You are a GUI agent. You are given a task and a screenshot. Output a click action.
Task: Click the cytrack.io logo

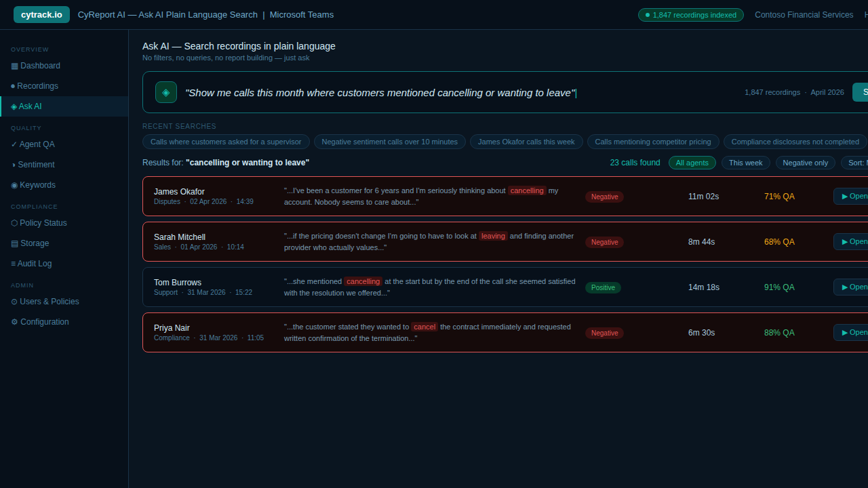[x=41, y=14]
